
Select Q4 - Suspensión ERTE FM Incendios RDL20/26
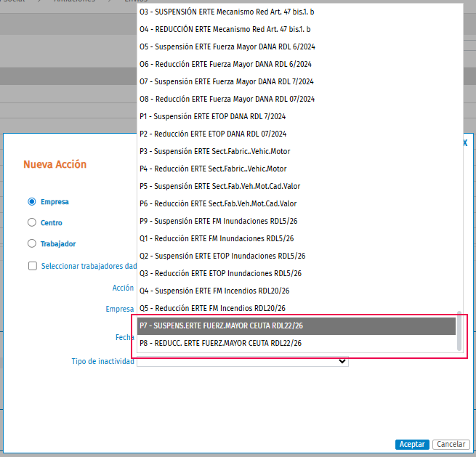[x=297, y=291]
